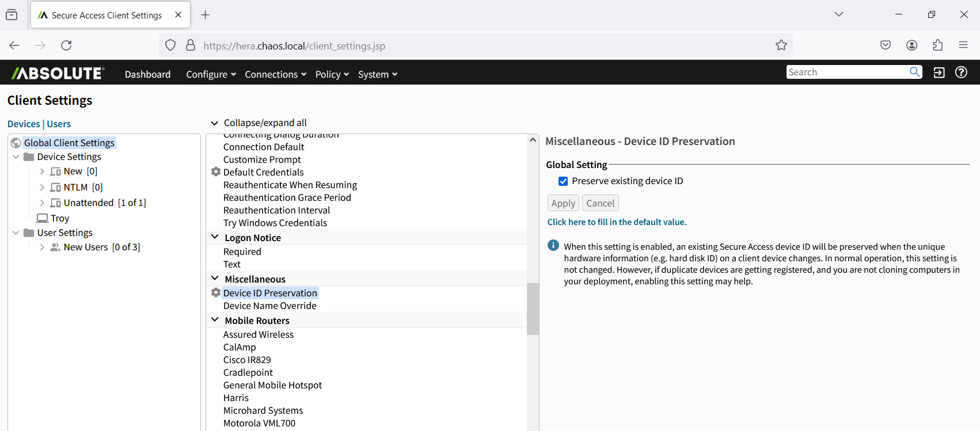Bookmark this page with star icon
The height and width of the screenshot is (431, 980).
coord(781,45)
